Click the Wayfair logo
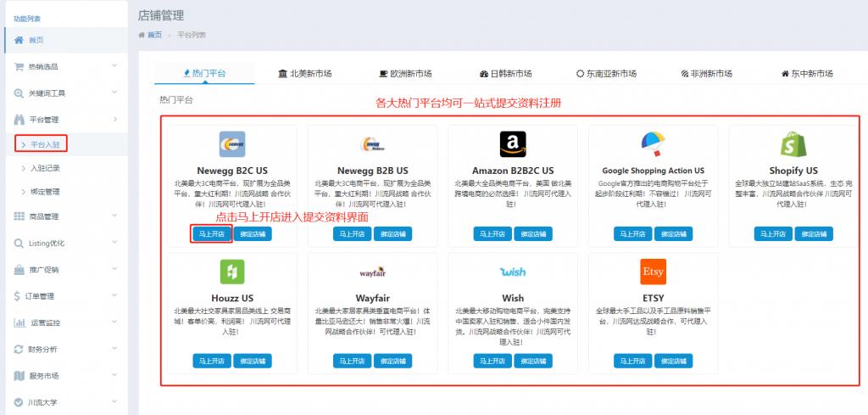 click(372, 272)
